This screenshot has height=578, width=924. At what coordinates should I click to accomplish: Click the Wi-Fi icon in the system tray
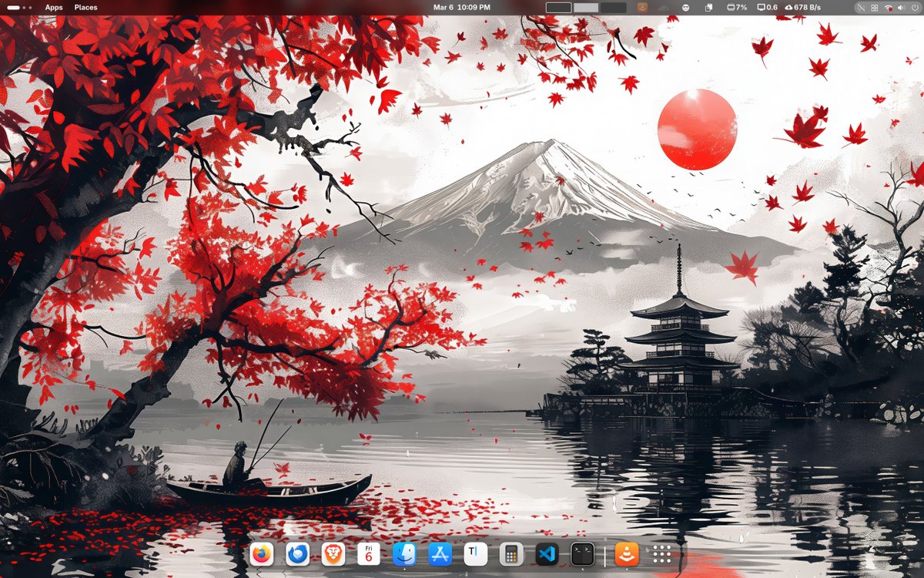[888, 7]
